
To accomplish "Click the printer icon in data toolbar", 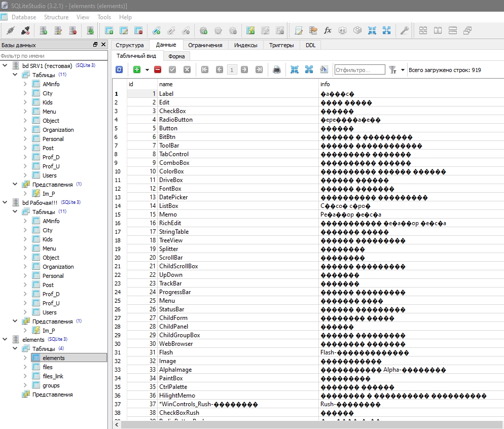I will tap(277, 70).
